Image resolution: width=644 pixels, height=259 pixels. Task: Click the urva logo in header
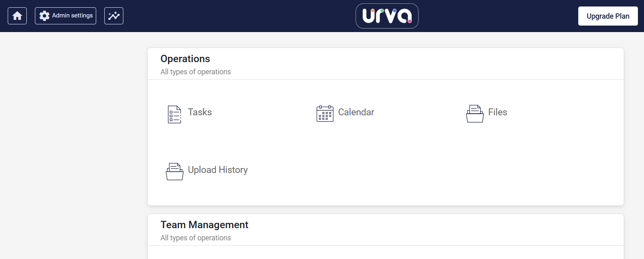point(387,16)
